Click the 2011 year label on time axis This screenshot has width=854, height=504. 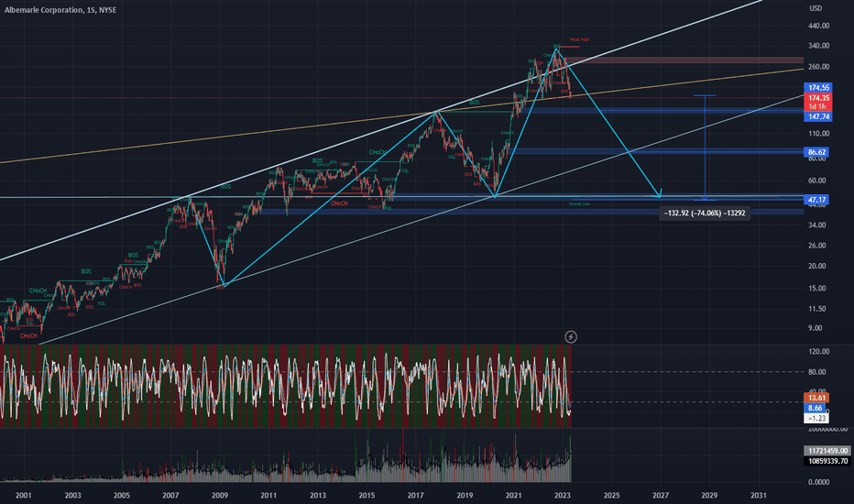pyautogui.click(x=268, y=495)
